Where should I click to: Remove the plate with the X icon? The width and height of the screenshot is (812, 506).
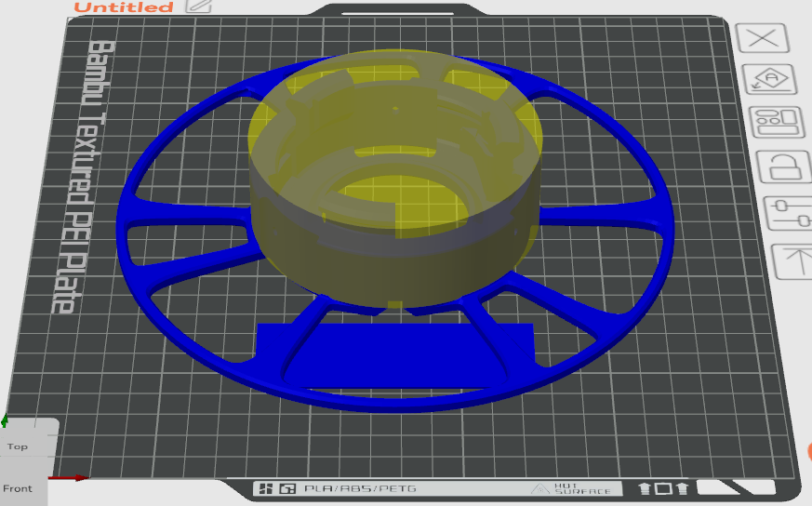pyautogui.click(x=763, y=38)
